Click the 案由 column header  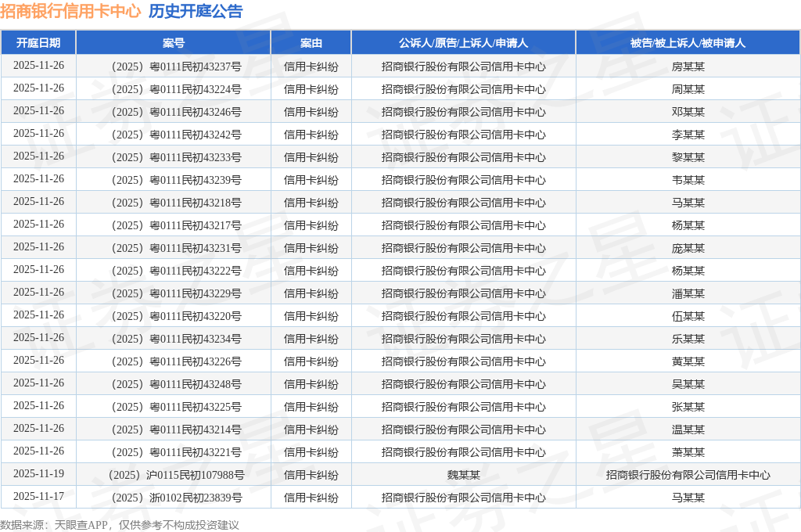311,43
